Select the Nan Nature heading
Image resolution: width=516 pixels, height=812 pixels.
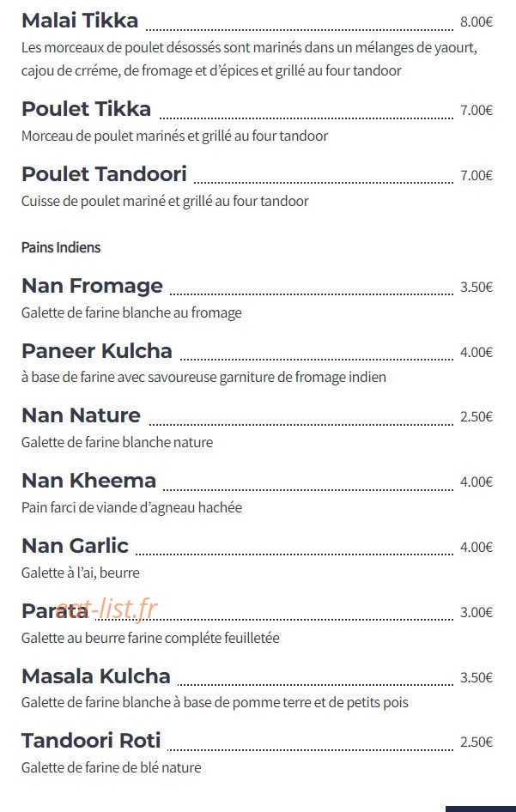tap(82, 415)
